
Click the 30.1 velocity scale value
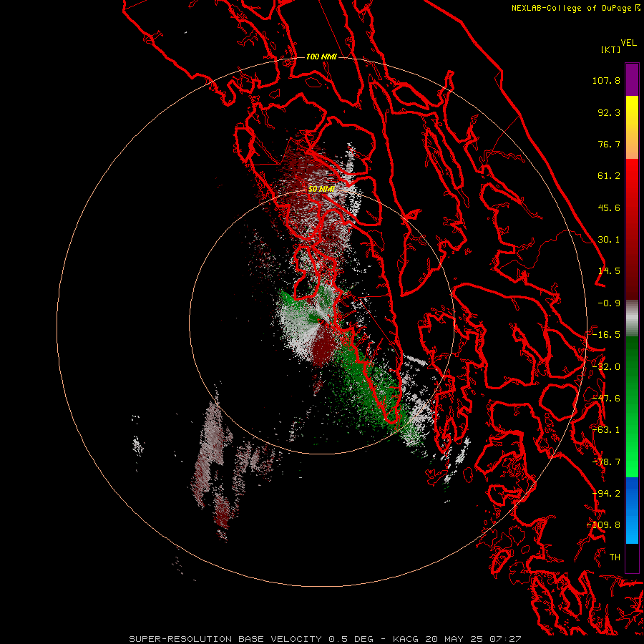tap(609, 240)
